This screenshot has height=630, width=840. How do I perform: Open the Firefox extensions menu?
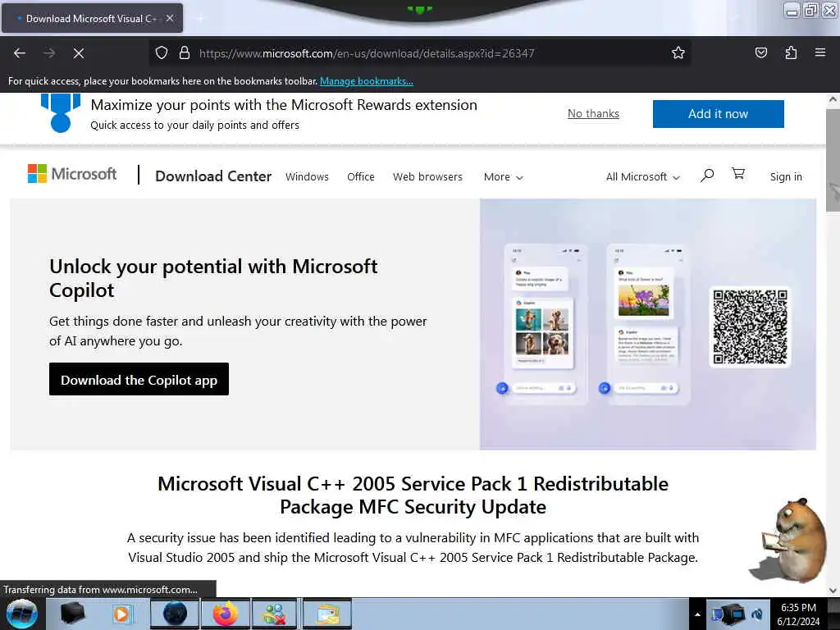pyautogui.click(x=791, y=53)
